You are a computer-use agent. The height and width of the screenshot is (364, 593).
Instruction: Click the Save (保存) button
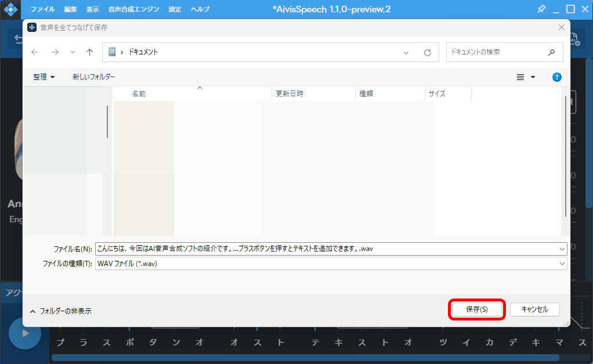[476, 310]
